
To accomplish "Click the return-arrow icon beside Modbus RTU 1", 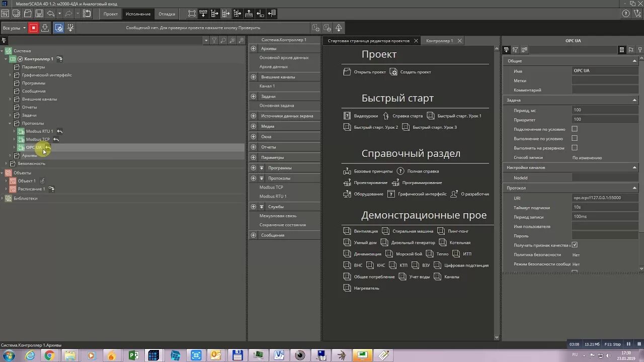I will coord(59,131).
